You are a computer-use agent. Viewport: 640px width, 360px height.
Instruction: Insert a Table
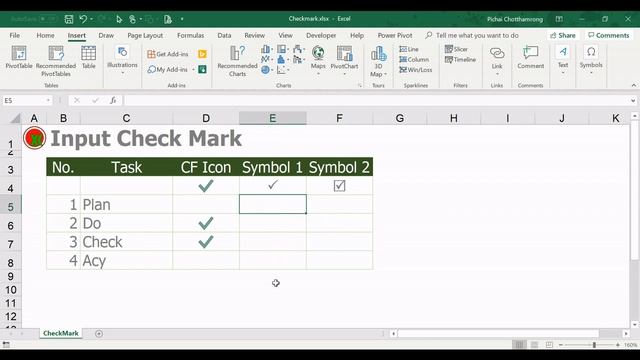pos(89,58)
